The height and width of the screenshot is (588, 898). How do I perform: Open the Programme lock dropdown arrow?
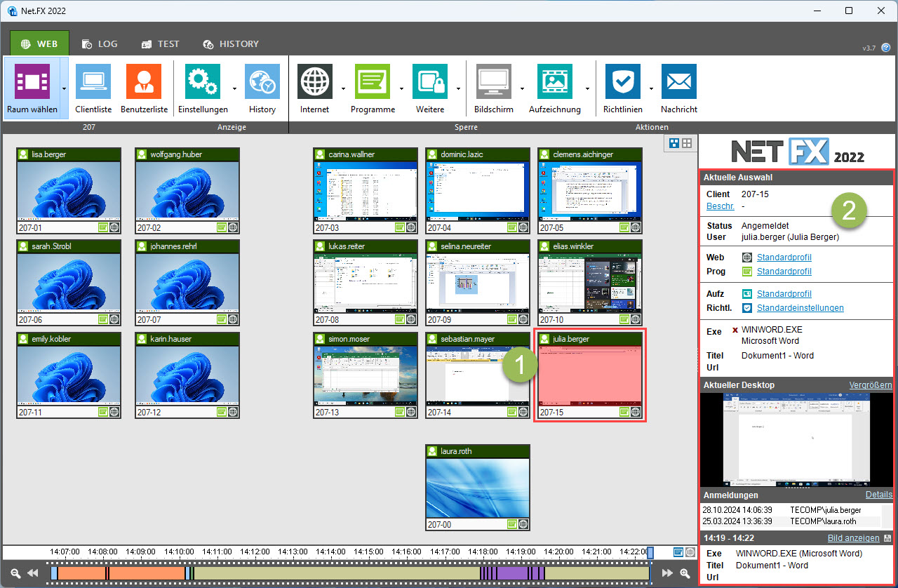[401, 89]
